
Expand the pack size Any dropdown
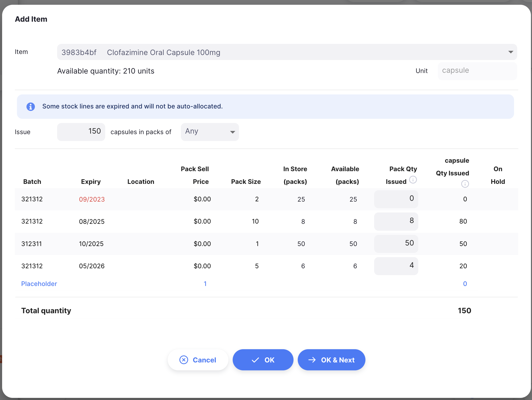coord(210,132)
